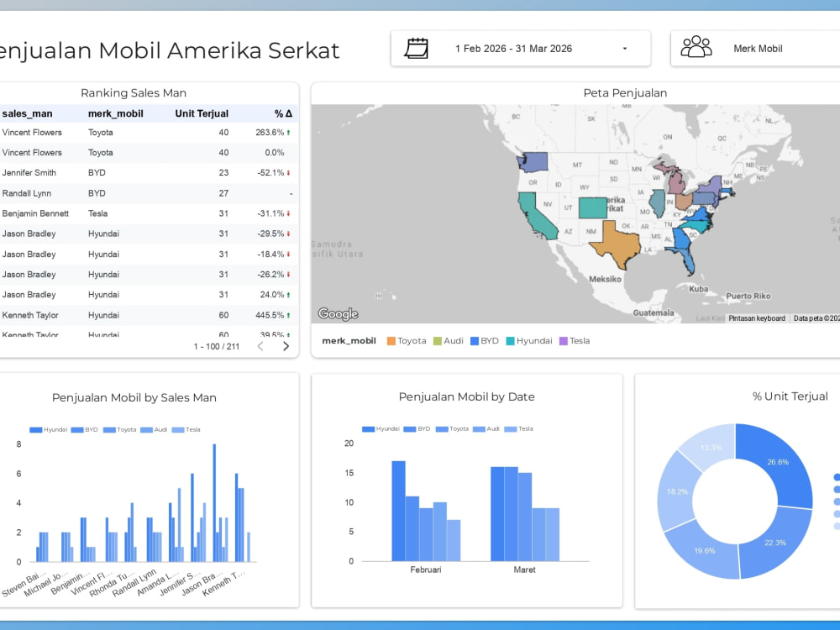Click Benjamin Bennett row name
The image size is (840, 630).
[x=35, y=213]
